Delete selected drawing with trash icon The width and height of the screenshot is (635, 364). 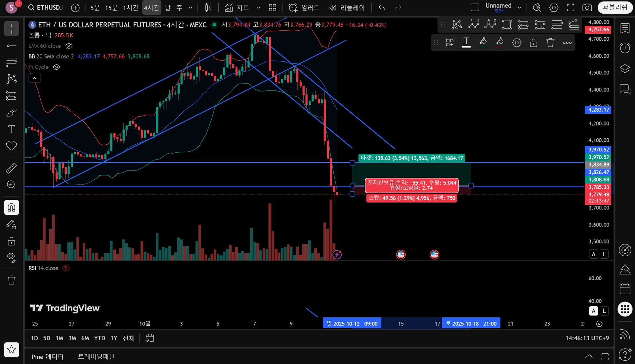[550, 43]
